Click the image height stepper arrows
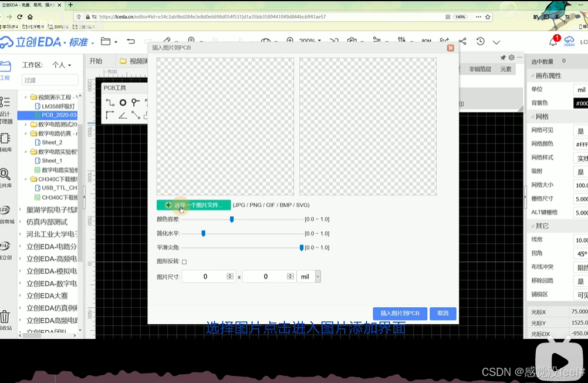The width and height of the screenshot is (588, 383). tap(290, 276)
